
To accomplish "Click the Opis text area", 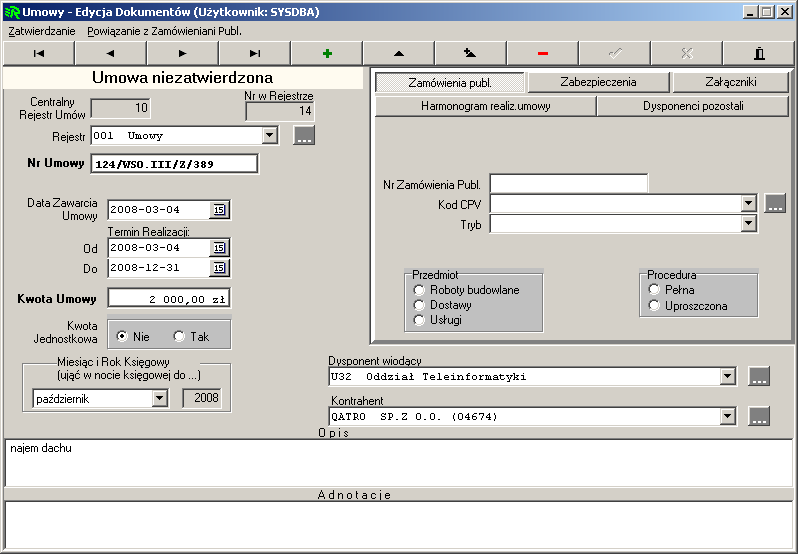I will click(x=399, y=463).
